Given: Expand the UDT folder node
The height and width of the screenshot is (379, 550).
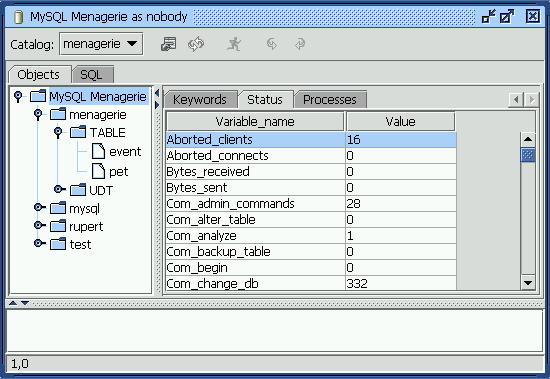Looking at the screenshot, I should tap(59, 190).
